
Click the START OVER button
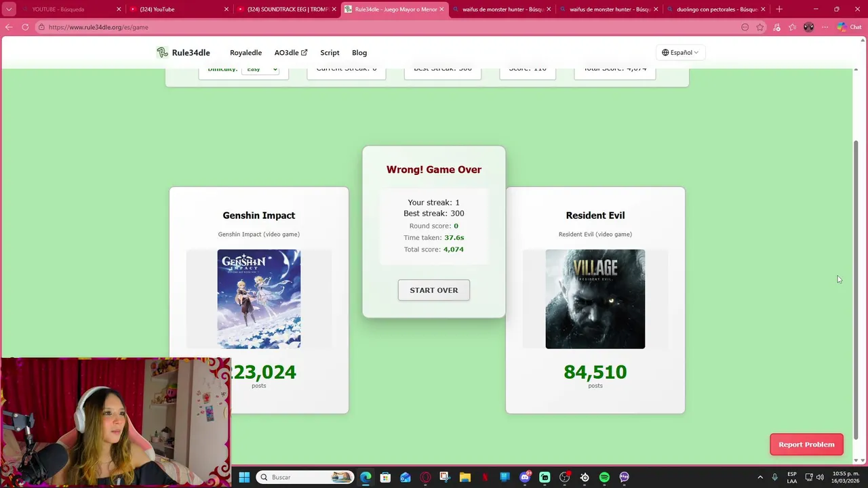(434, 290)
